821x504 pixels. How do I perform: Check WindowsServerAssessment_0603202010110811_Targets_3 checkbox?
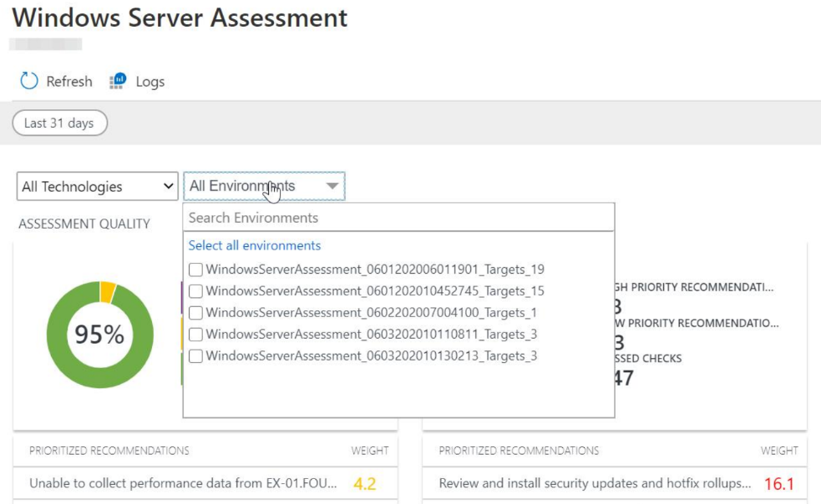[x=195, y=334]
